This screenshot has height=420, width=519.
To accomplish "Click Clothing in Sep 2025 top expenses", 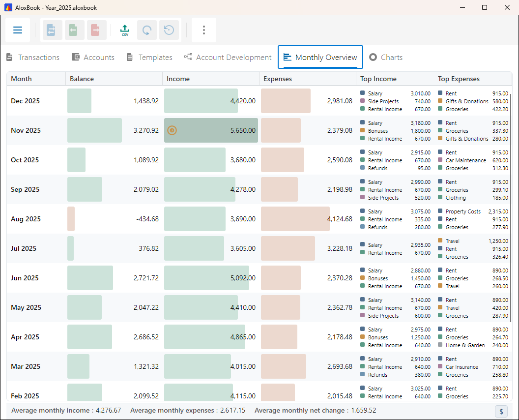I will (x=456, y=198).
